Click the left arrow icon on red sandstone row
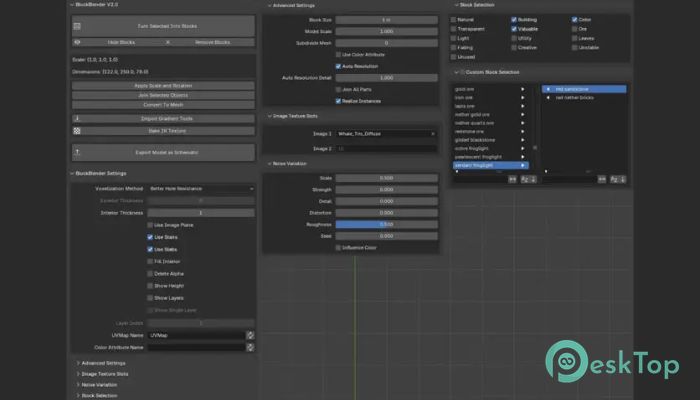The height and width of the screenshot is (400, 700). (548, 89)
